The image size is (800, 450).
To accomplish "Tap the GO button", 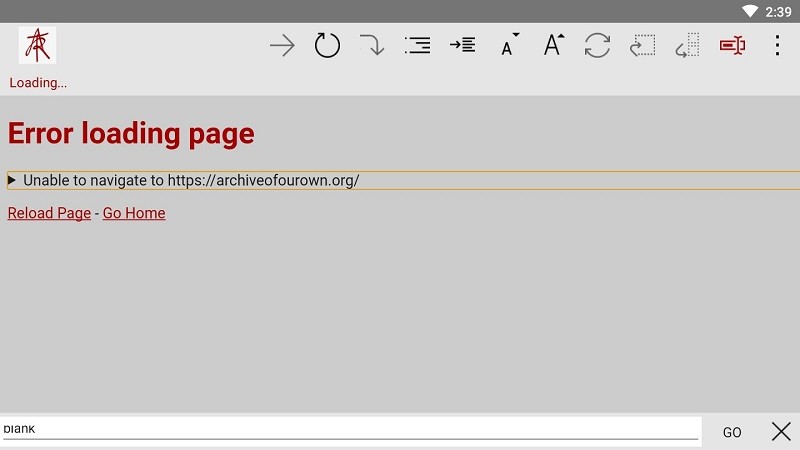I will (x=732, y=432).
